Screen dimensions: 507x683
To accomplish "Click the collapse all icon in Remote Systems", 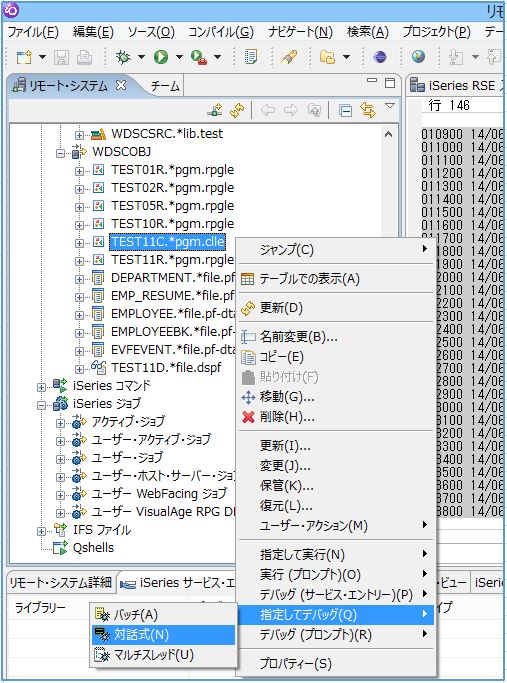I will click(x=345, y=111).
